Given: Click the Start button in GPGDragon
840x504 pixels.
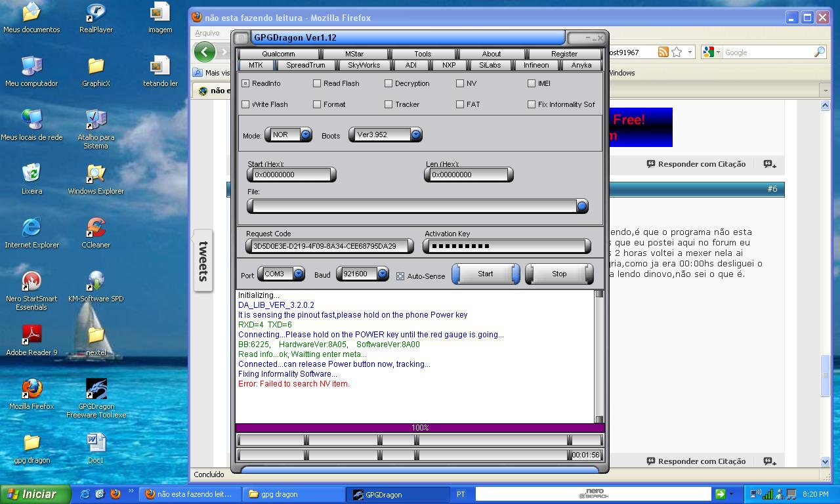Looking at the screenshot, I should click(x=486, y=274).
